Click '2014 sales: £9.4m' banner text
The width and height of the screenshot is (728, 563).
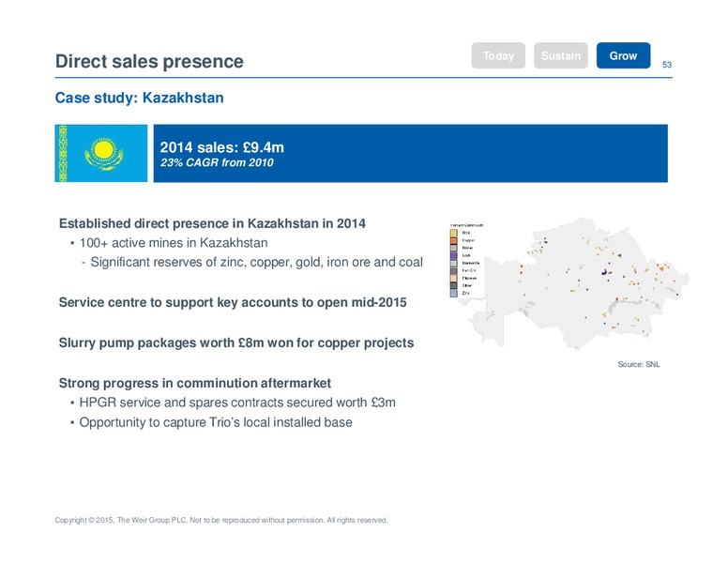coord(222,147)
